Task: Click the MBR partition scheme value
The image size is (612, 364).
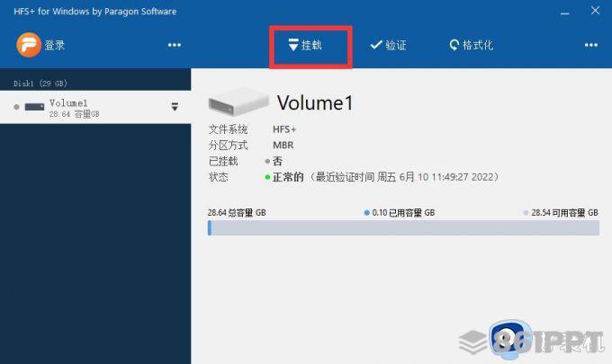Action: [283, 146]
